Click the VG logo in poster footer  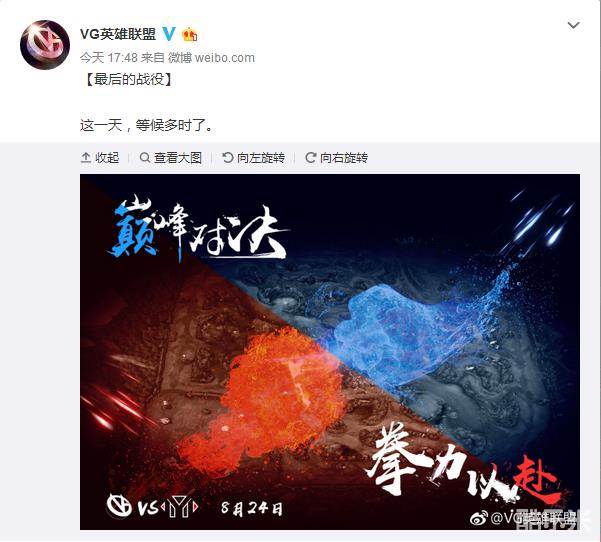pos(119,506)
